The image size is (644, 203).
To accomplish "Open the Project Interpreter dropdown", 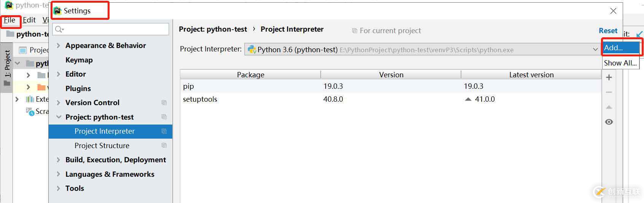I will 595,50.
